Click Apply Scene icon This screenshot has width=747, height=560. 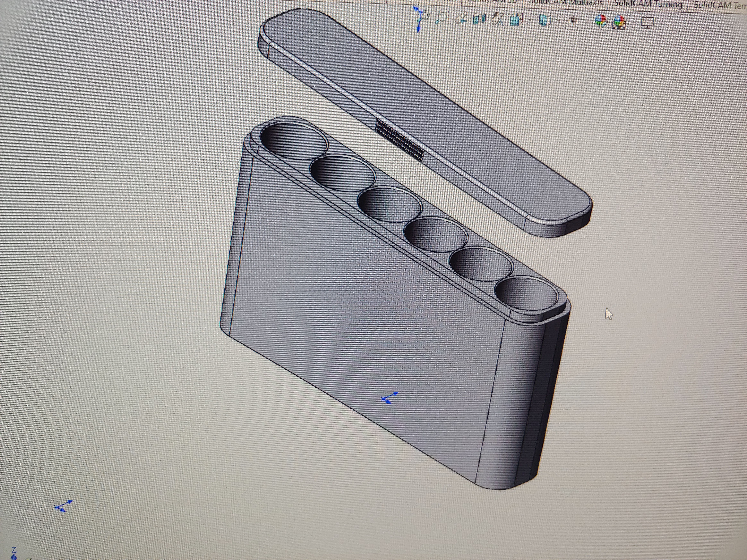click(619, 23)
